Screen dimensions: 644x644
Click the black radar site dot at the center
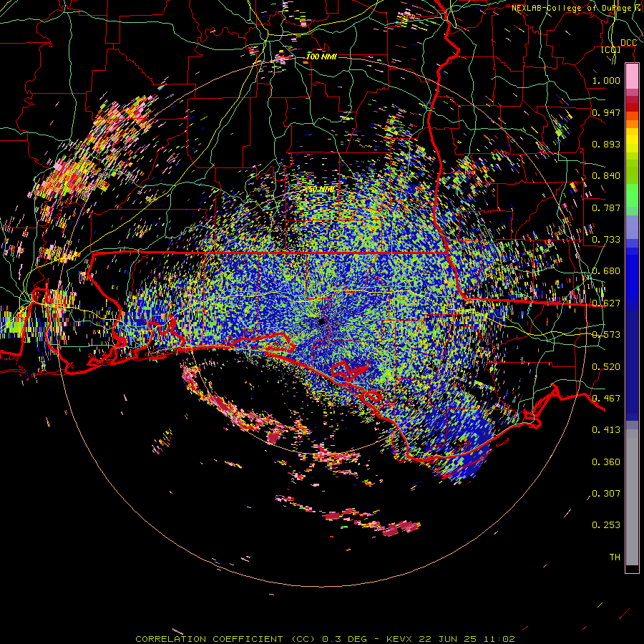pos(322,321)
